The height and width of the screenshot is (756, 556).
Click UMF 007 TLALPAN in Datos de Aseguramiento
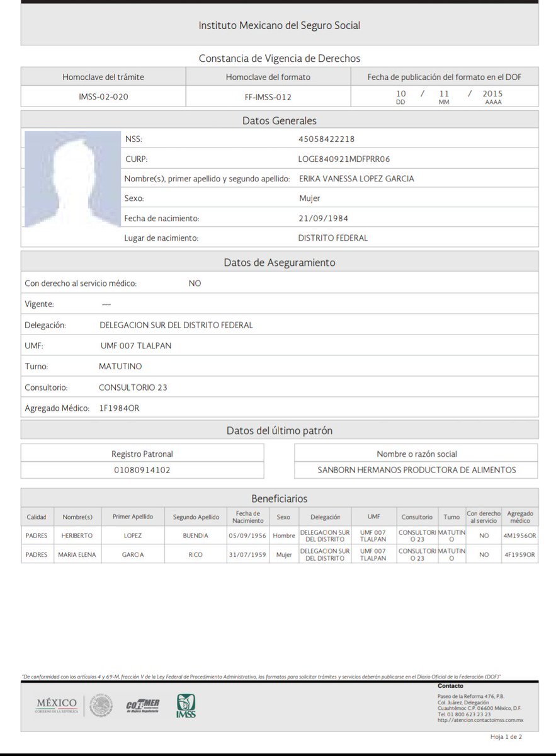click(136, 346)
